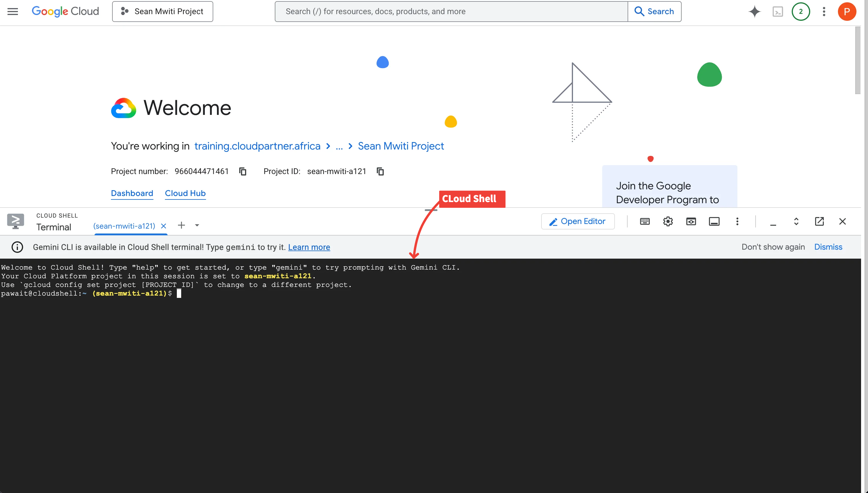Image resolution: width=868 pixels, height=493 pixels.
Task: Toggle the session information panel icon
Action: [714, 221]
